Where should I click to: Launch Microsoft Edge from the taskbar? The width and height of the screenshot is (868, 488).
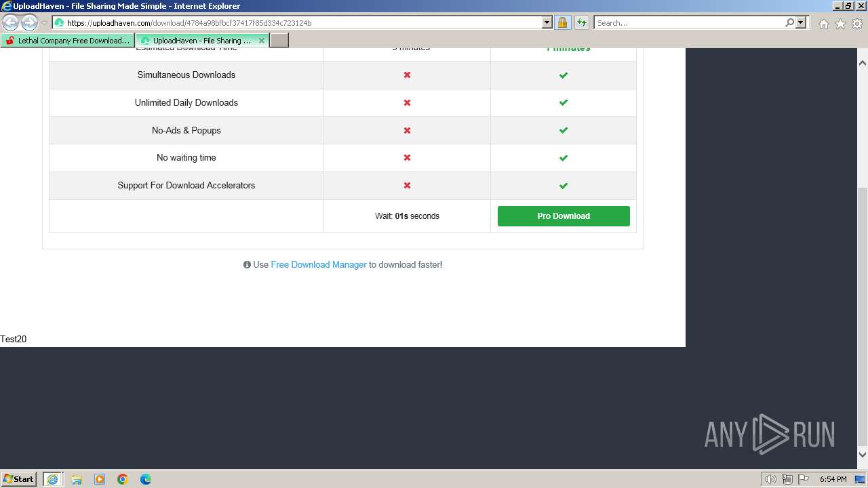tap(146, 479)
